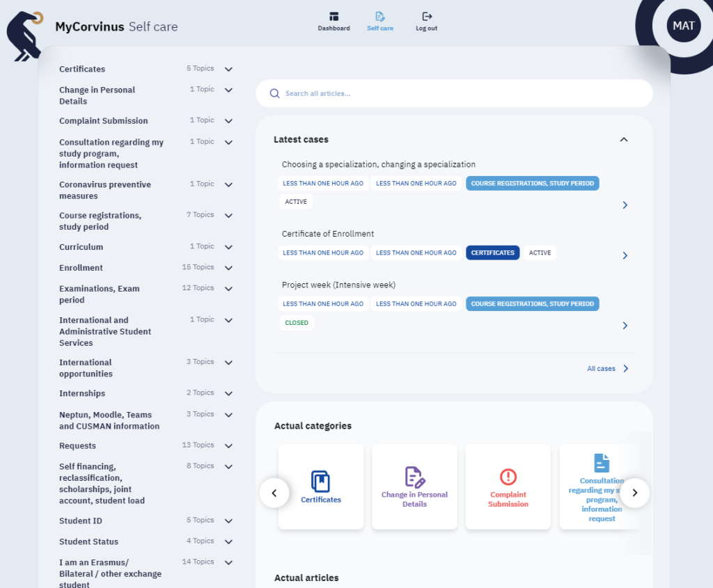713x588 pixels.
Task: Open the Certificates category card
Action: (x=321, y=486)
